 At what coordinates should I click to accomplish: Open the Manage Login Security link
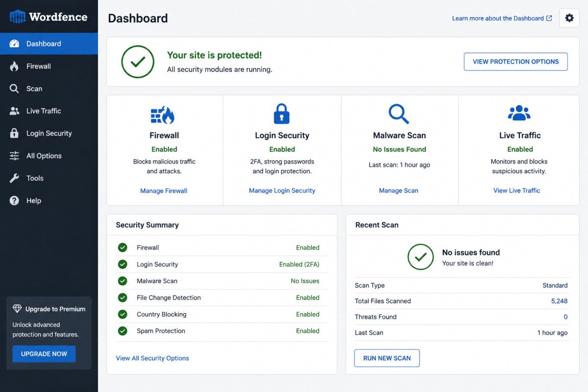coord(282,191)
